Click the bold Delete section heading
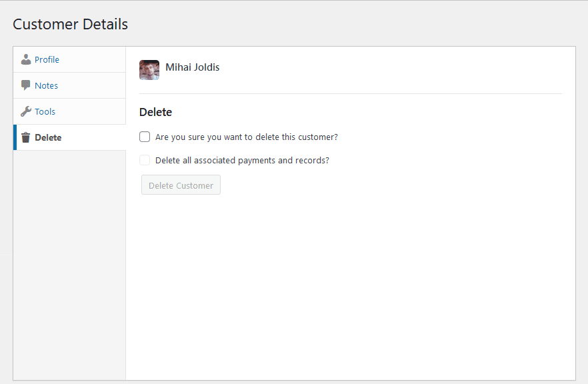The image size is (588, 384). click(x=155, y=112)
